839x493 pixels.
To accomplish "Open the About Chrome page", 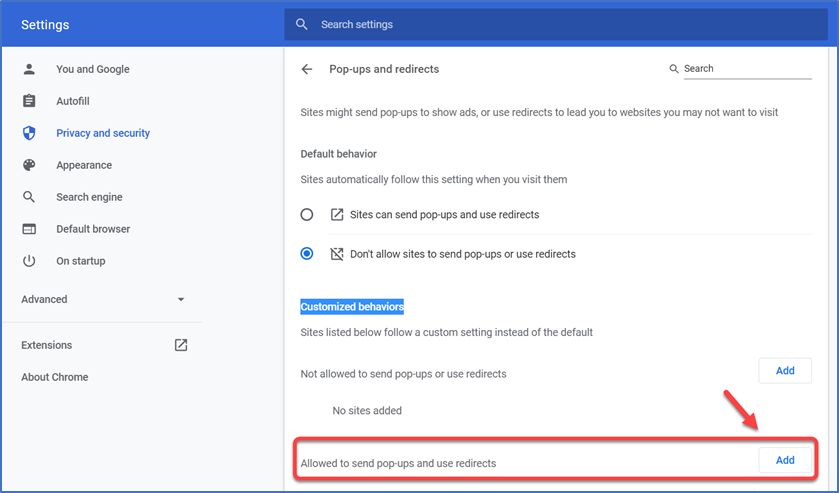I will coord(55,377).
